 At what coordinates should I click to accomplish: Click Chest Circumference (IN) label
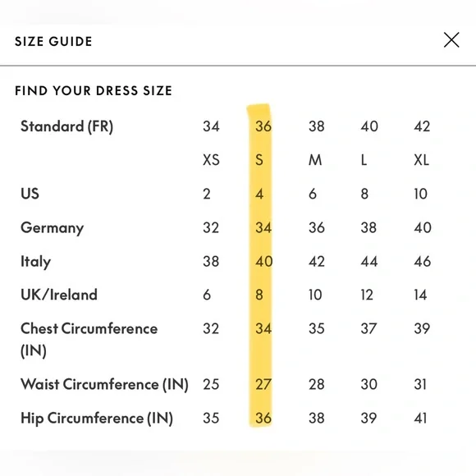[89, 340]
